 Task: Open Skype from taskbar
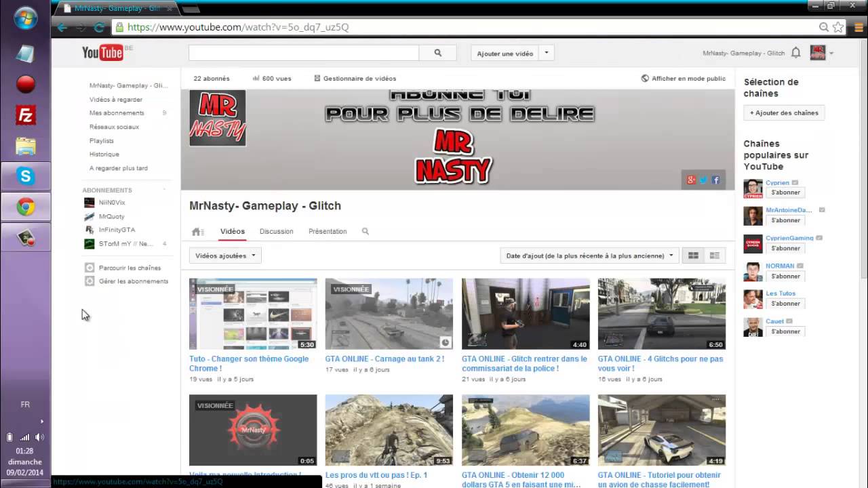pyautogui.click(x=26, y=176)
